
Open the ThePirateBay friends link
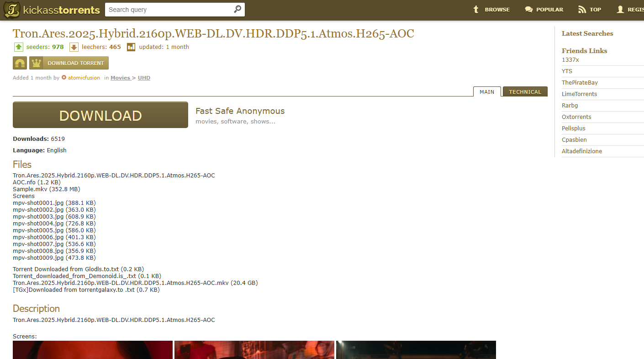point(580,83)
